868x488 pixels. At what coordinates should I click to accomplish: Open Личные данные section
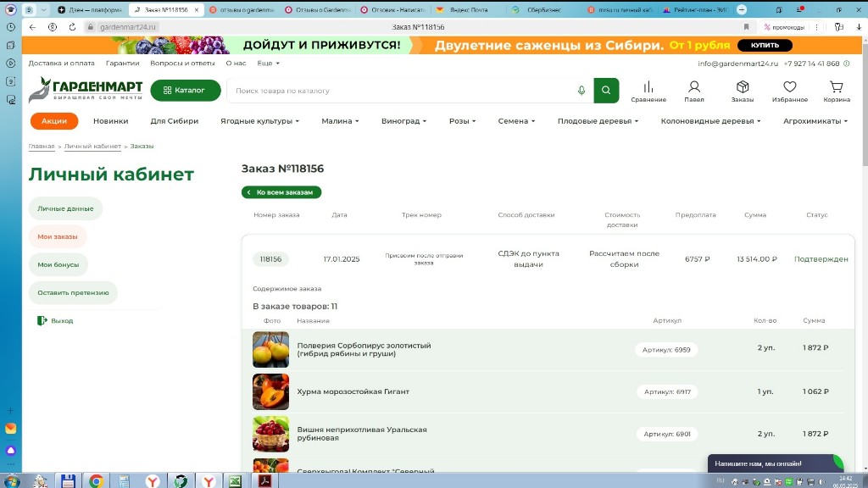pos(65,208)
